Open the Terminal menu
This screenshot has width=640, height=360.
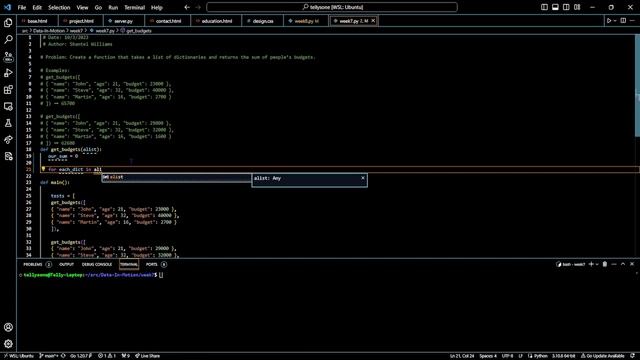(x=135, y=7)
